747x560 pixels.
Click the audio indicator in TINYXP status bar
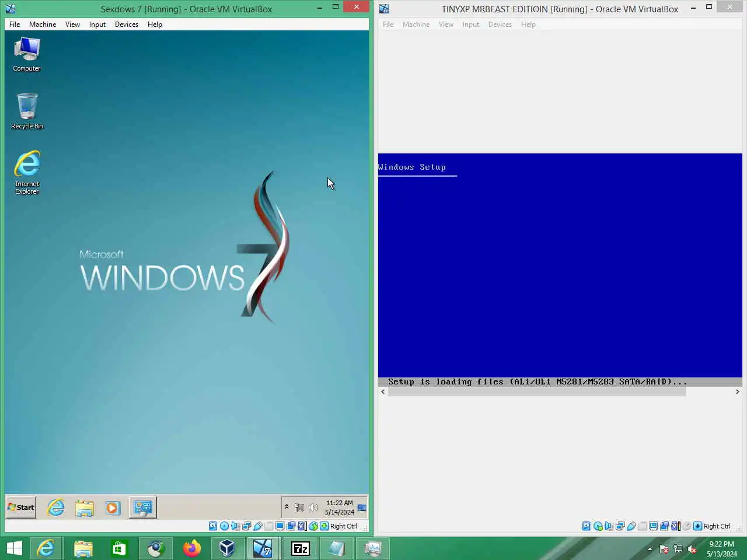tap(609, 526)
